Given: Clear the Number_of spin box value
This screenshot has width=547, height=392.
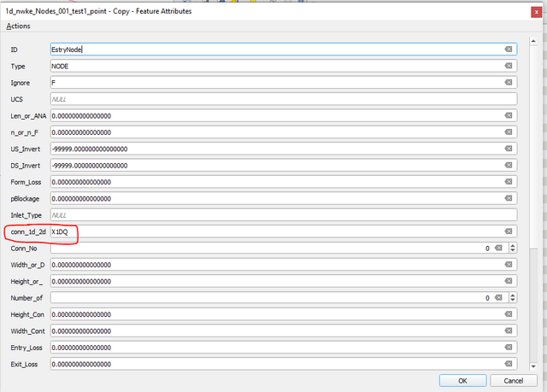Looking at the screenshot, I should point(497,298).
